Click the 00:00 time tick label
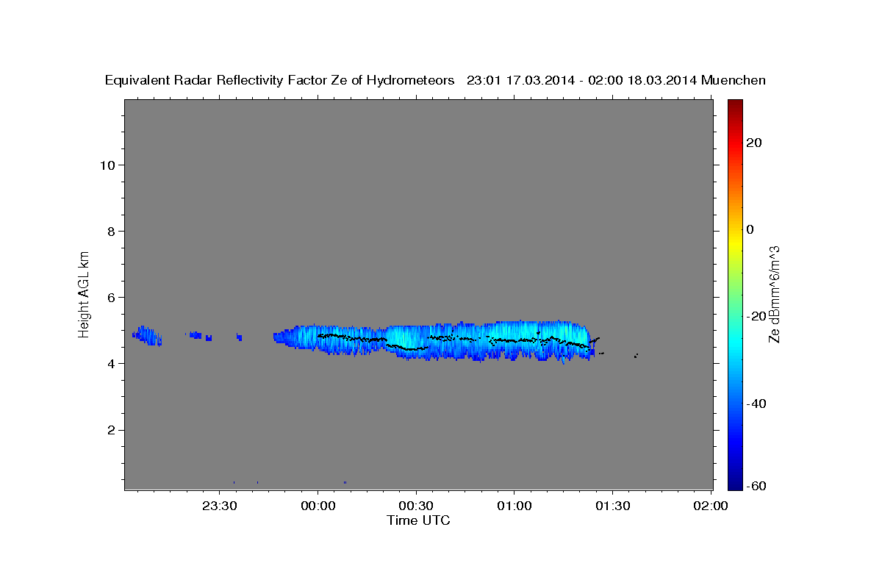Viewport: 882px width, 588px height. pyautogui.click(x=318, y=506)
